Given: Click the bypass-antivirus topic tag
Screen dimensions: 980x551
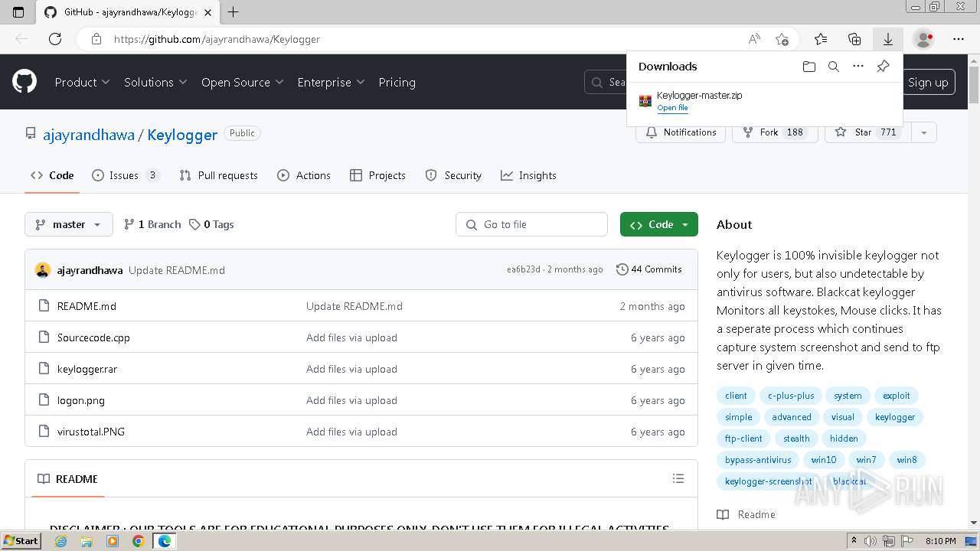Looking at the screenshot, I should 758,460.
